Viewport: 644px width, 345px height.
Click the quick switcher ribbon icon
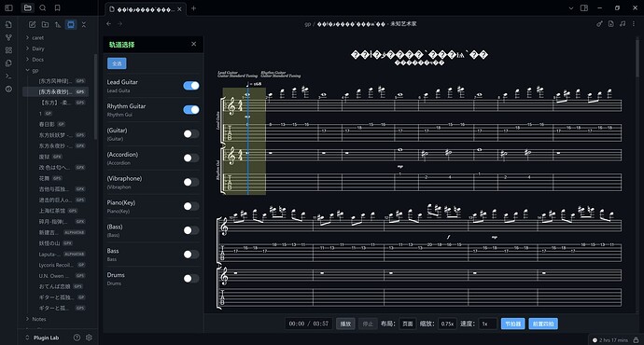click(x=8, y=24)
